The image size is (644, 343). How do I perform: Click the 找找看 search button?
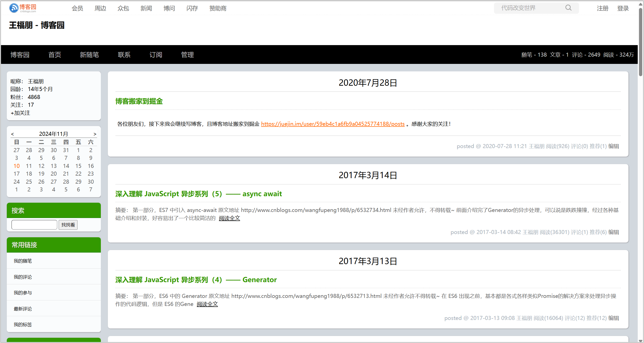tap(68, 225)
